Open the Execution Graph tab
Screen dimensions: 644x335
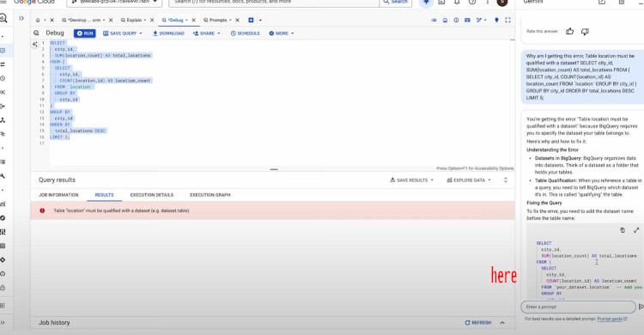click(x=210, y=195)
